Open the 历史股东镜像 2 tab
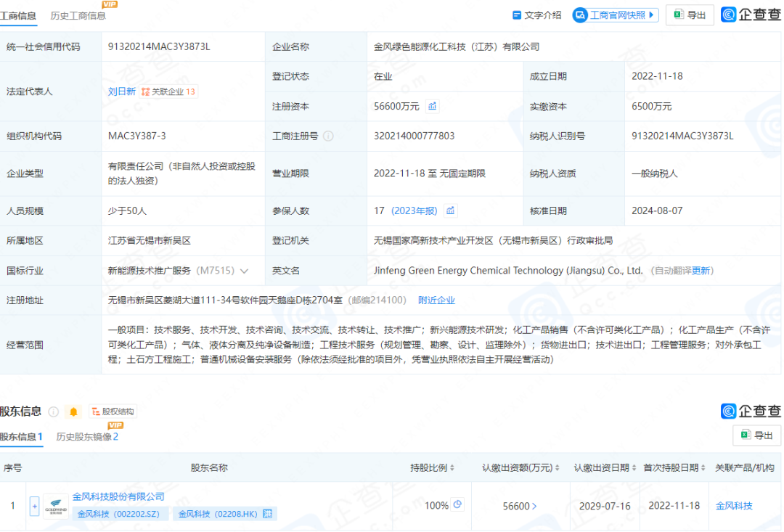Image resolution: width=784 pixels, height=532 pixels. (87, 436)
